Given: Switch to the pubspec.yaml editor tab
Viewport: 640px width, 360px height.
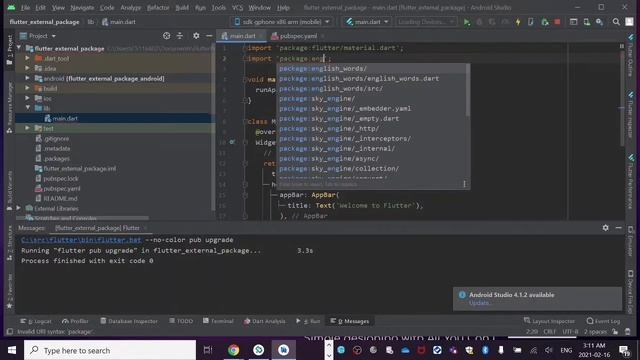Looking at the screenshot, I should (x=298, y=36).
